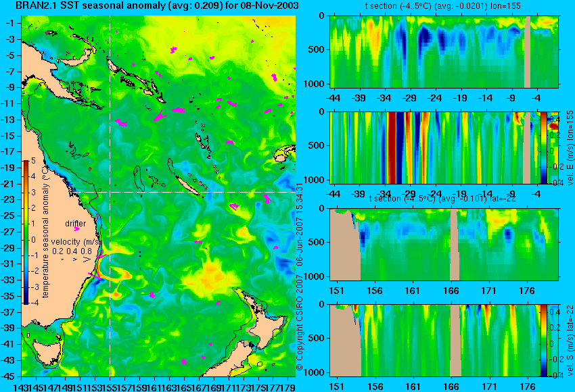Click the '0.4' label on vel. S colorbar
This screenshot has height=392, width=575.
click(555, 312)
